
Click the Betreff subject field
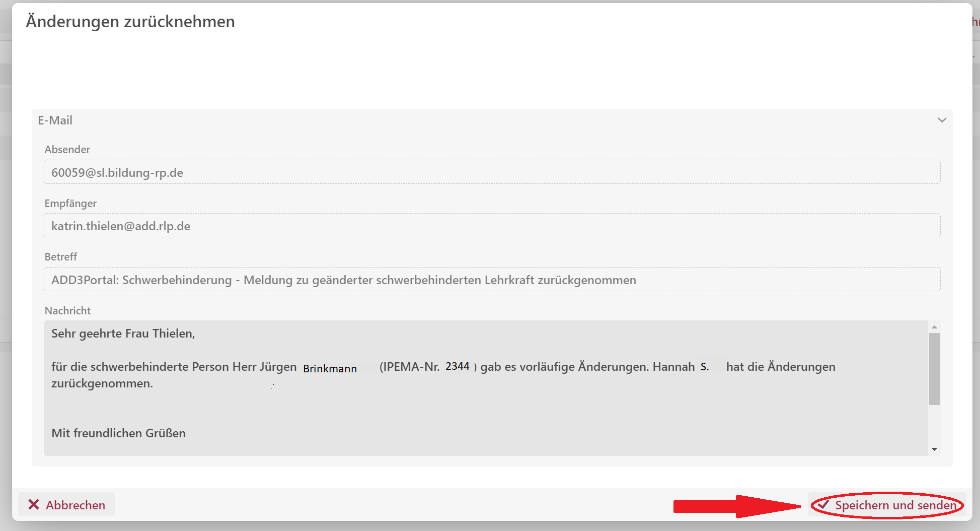click(x=491, y=280)
